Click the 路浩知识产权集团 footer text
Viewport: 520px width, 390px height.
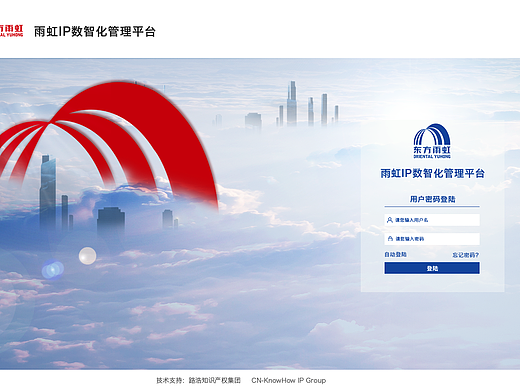click(215, 380)
